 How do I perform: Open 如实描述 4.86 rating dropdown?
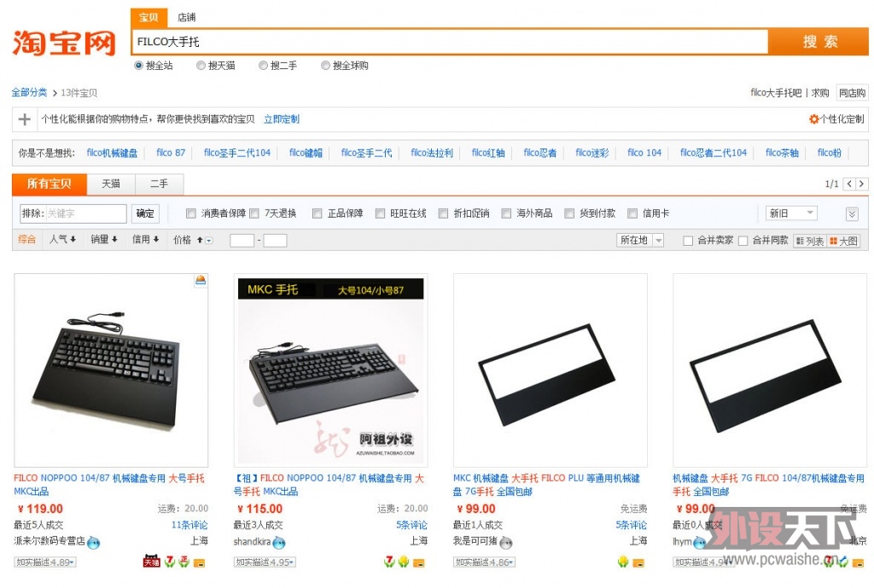point(485,562)
